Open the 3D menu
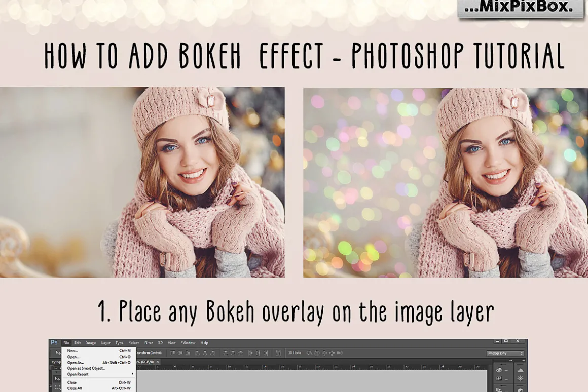588x392 pixels. [160, 343]
